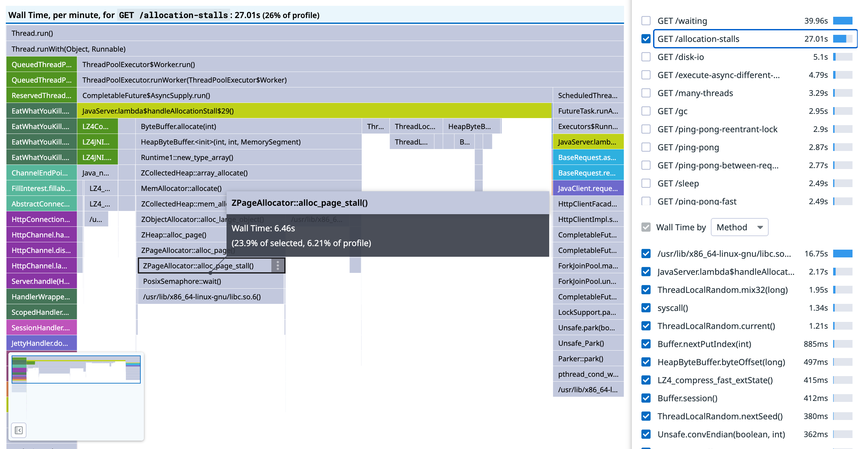Click the JavaClient.reque... purple frame

(588, 188)
